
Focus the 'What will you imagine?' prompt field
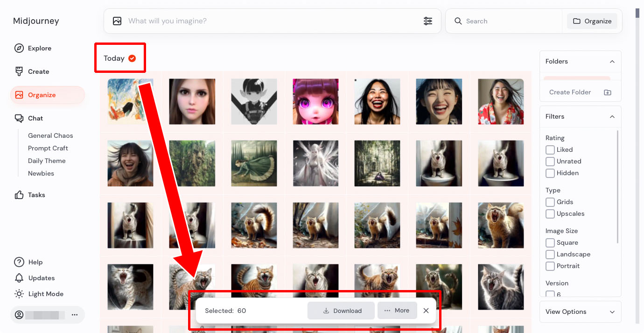273,21
